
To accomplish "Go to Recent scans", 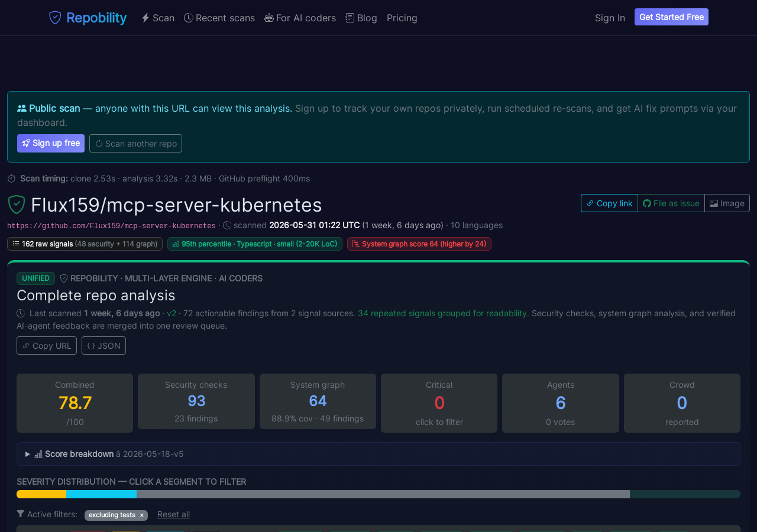I will 219,18.
